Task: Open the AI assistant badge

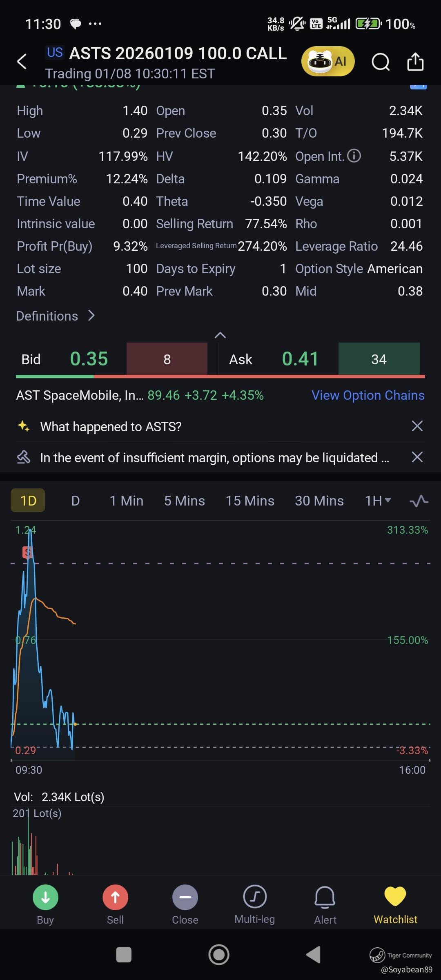Action: [x=328, y=62]
